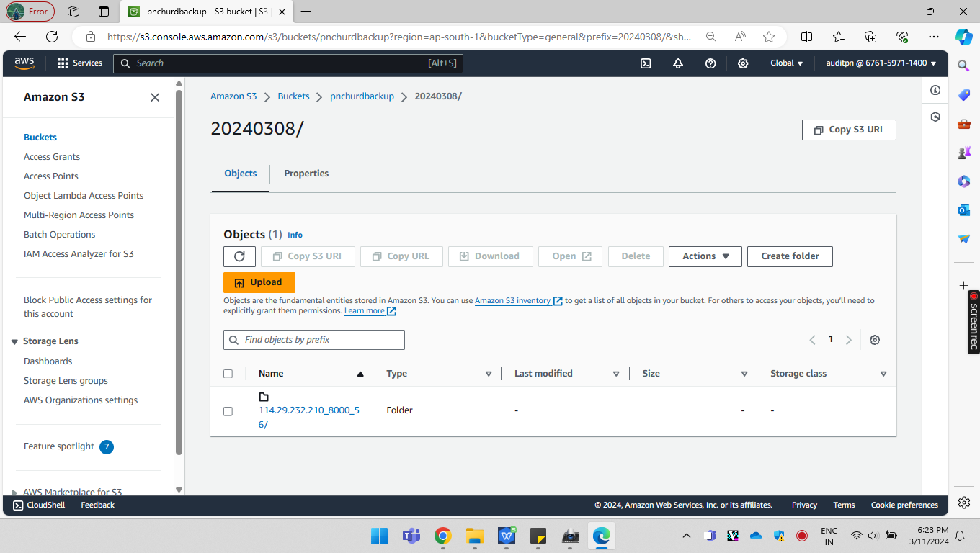Screen dimensions: 980x553
Task: Open Edge sidebar shopping tag icon
Action: (963, 95)
